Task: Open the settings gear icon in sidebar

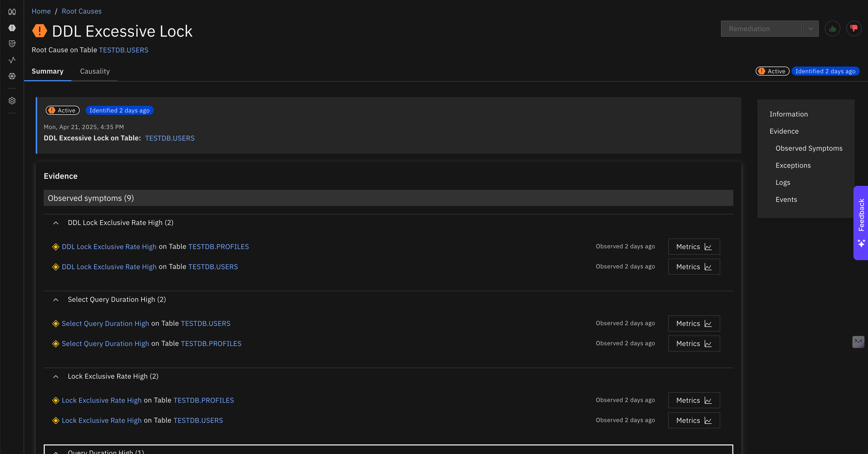Action: point(12,101)
